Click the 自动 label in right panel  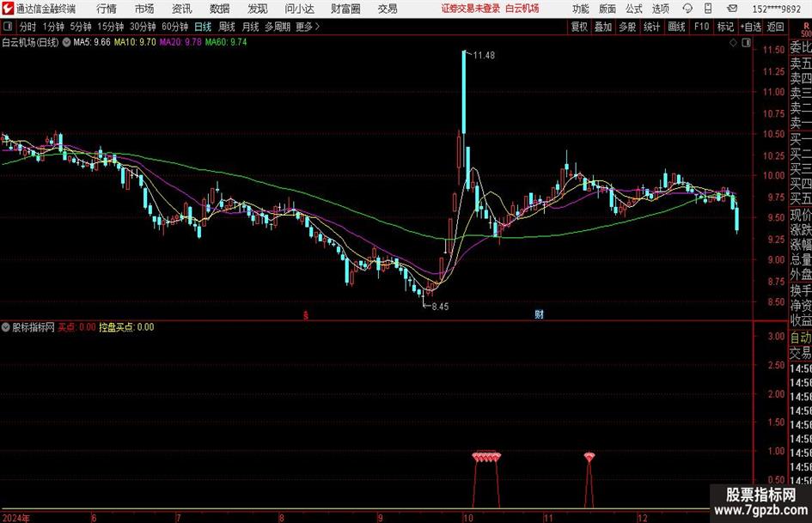pos(801,338)
